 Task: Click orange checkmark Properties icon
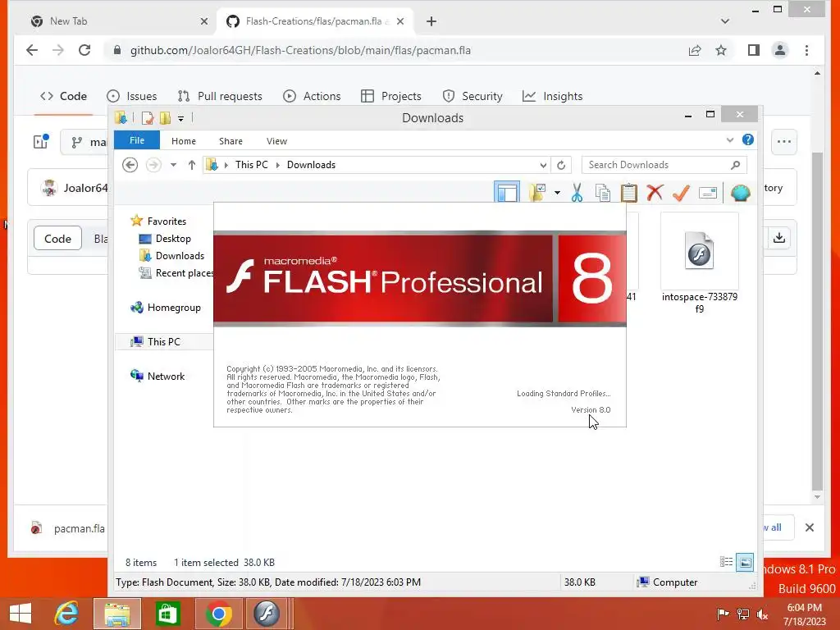pyautogui.click(x=681, y=192)
